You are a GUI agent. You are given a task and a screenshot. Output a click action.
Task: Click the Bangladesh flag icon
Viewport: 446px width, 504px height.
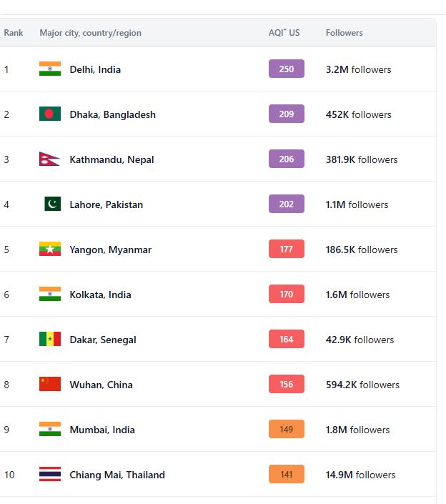50,114
